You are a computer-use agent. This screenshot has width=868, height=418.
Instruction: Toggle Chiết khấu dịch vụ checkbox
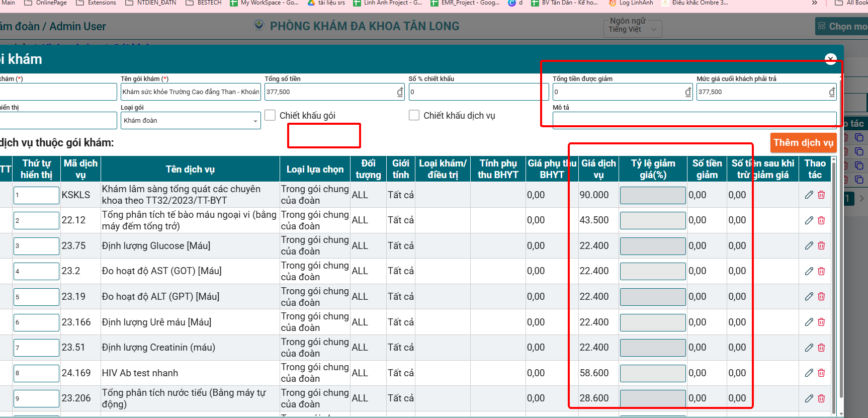tap(414, 115)
